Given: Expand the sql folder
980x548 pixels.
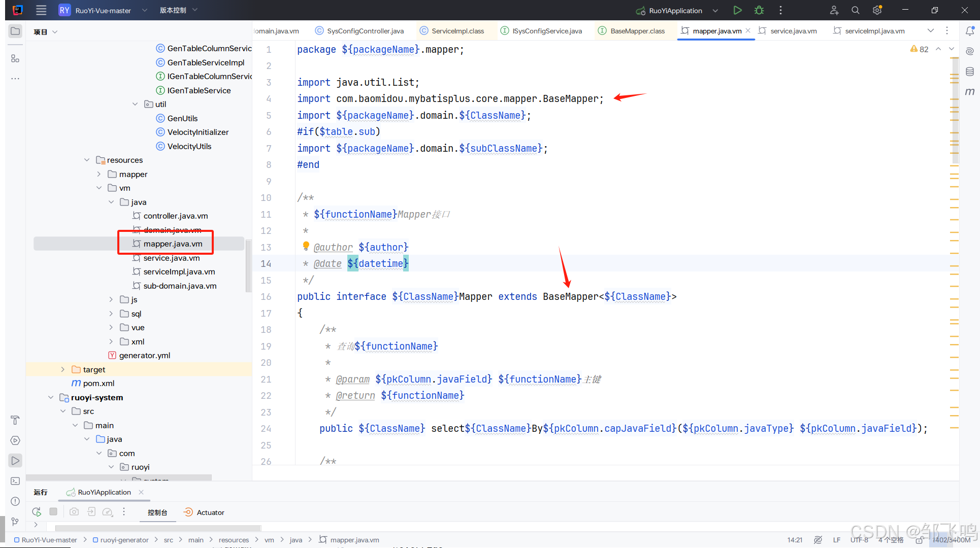Looking at the screenshot, I should point(111,314).
